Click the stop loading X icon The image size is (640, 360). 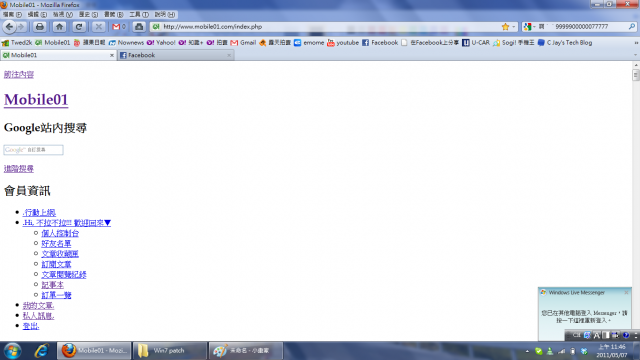point(98,27)
